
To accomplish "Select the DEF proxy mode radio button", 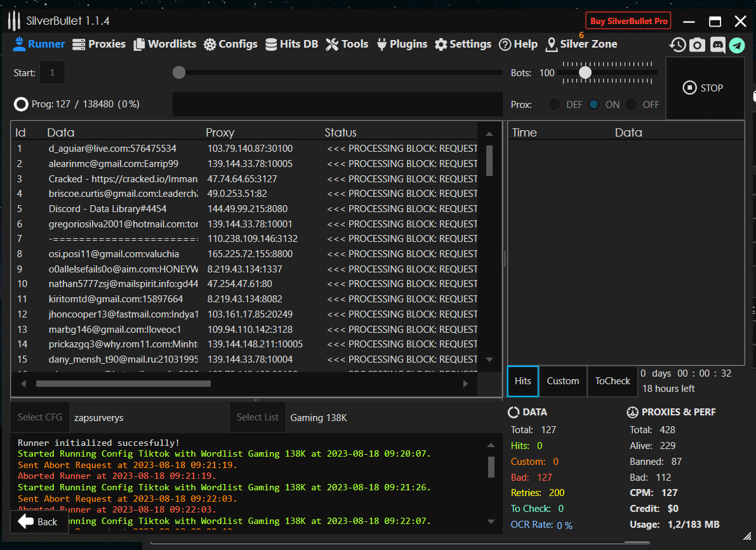I will pyautogui.click(x=555, y=105).
